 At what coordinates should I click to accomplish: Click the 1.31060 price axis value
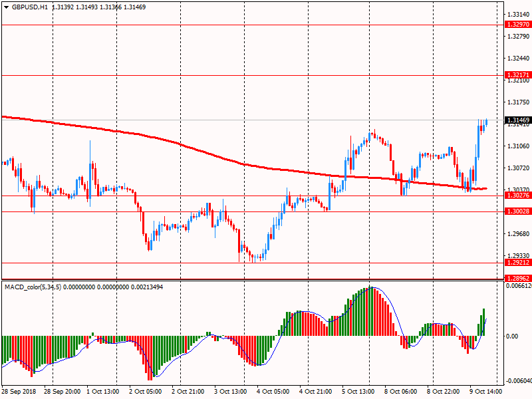pos(518,146)
